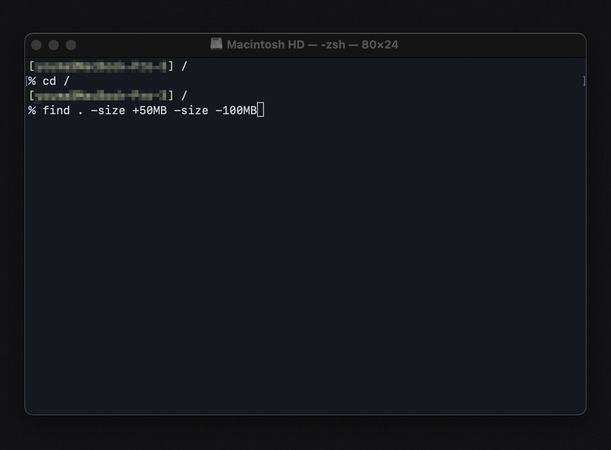Screen dimensions: 611x450
Task: Click the first "-size" flag in command
Action: click(108, 110)
